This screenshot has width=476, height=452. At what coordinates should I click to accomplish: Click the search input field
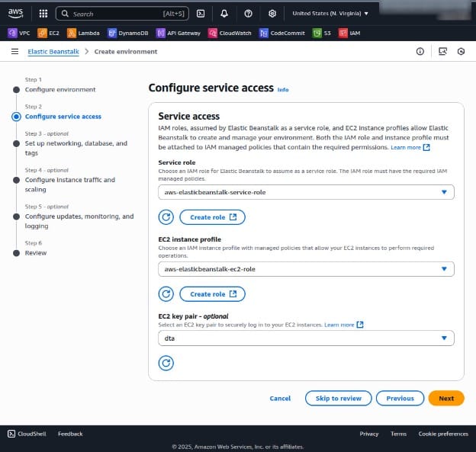121,14
